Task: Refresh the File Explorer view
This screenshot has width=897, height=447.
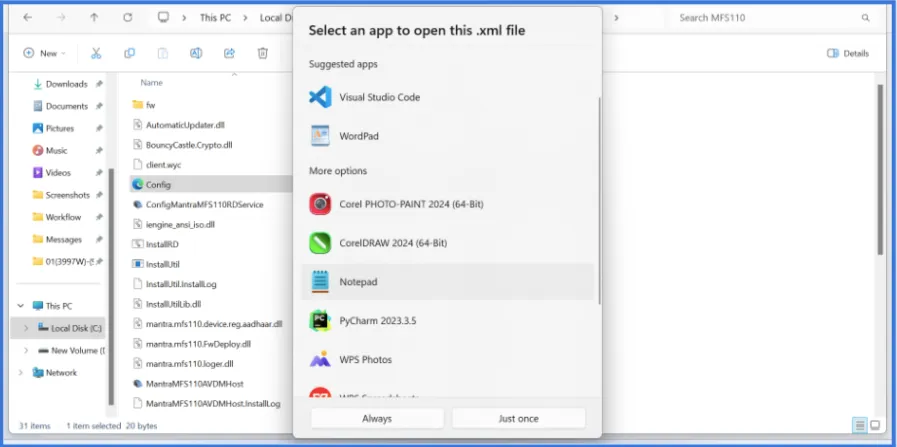Action: point(128,18)
